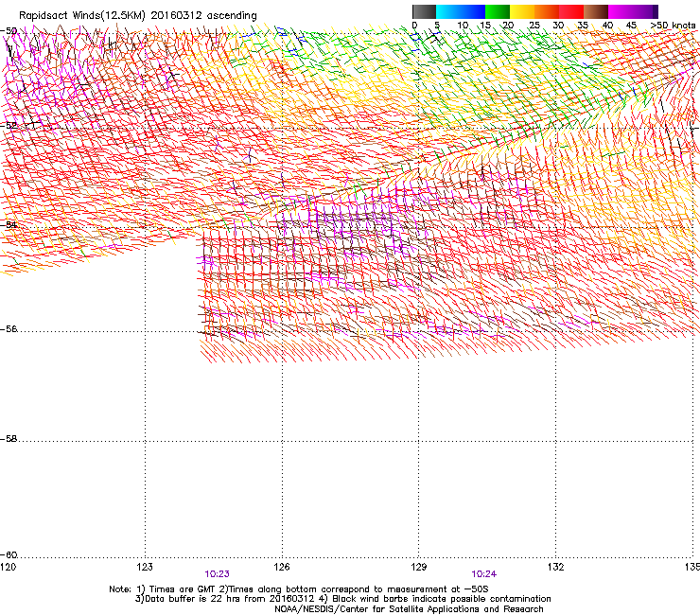Click the purple '10:23' time label
700x615 pixels.
pyautogui.click(x=217, y=574)
